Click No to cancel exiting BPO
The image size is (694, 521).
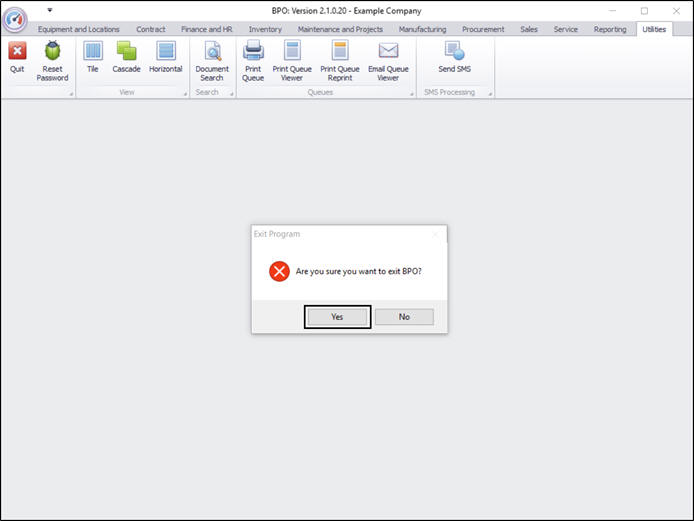click(404, 317)
